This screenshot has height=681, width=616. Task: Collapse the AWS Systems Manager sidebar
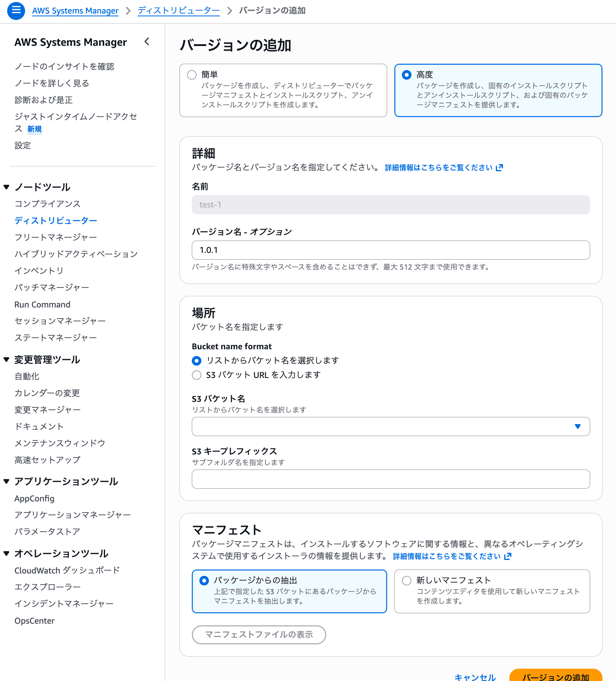(x=147, y=41)
